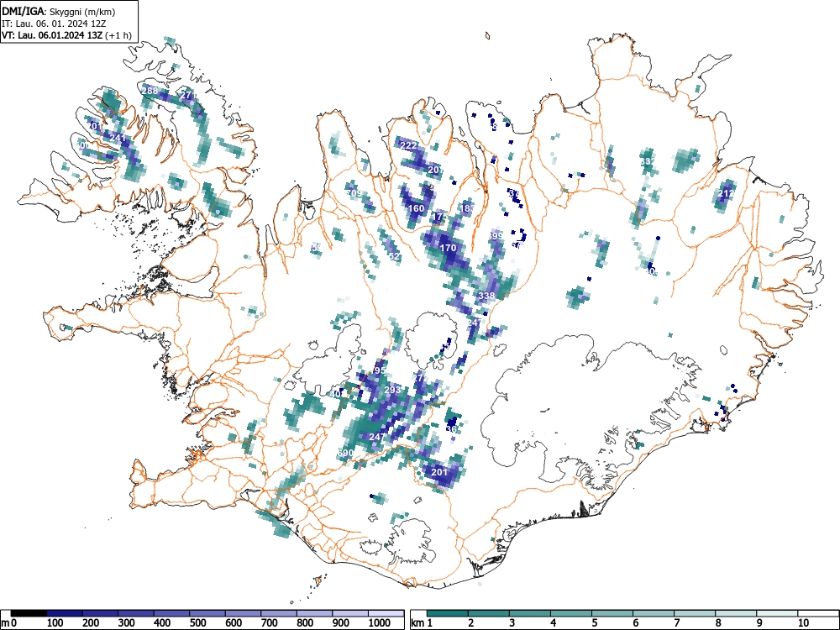The width and height of the screenshot is (840, 630).
Task: Pick the 300–400 m legend color segment
Action: [x=136, y=613]
